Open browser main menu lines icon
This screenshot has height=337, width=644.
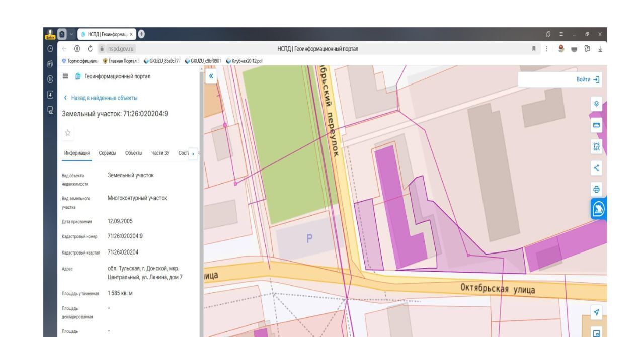(x=561, y=34)
